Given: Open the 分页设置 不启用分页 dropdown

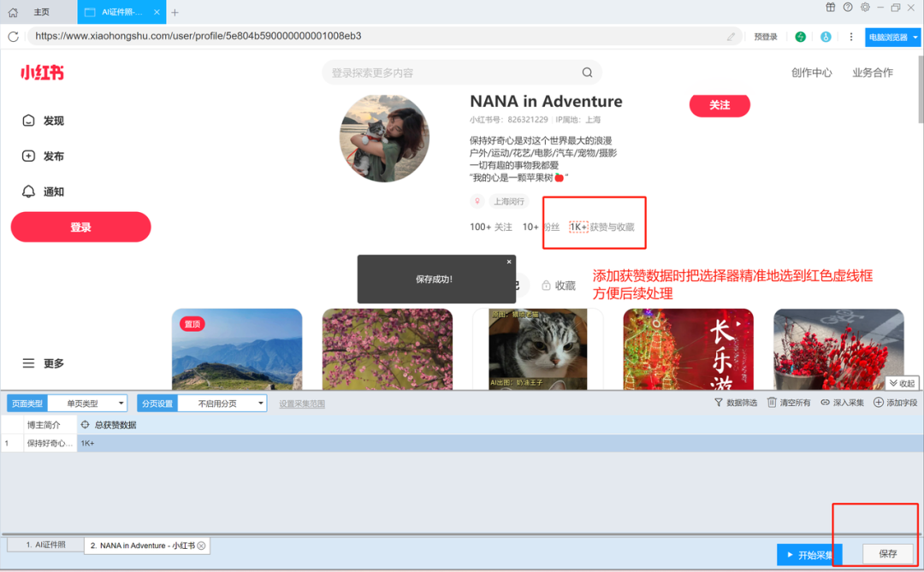Looking at the screenshot, I should point(222,404).
